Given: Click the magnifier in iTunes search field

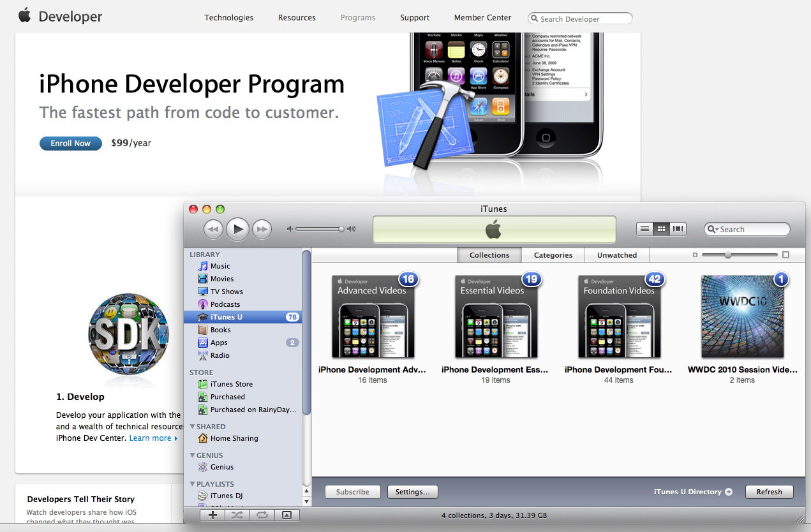Looking at the screenshot, I should (x=712, y=230).
